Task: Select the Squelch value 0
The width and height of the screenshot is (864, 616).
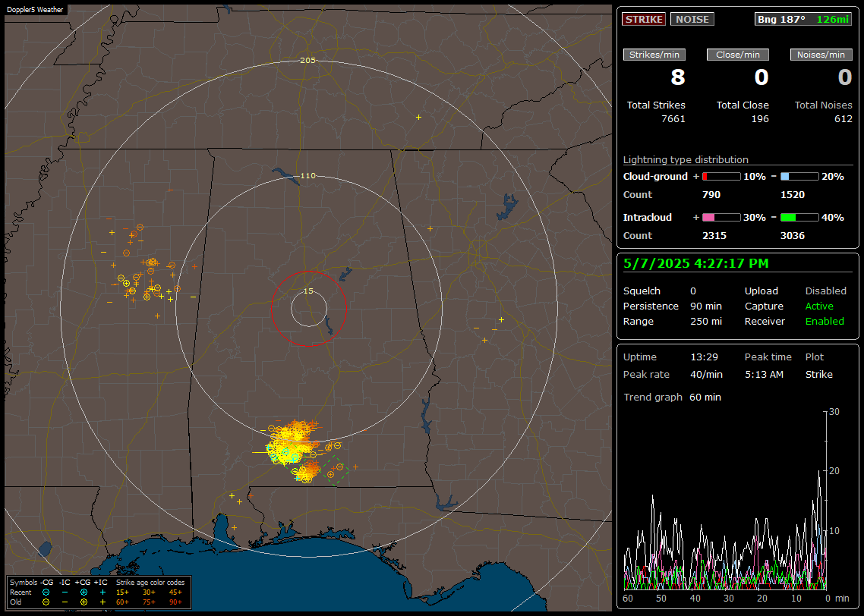Action: (x=693, y=291)
